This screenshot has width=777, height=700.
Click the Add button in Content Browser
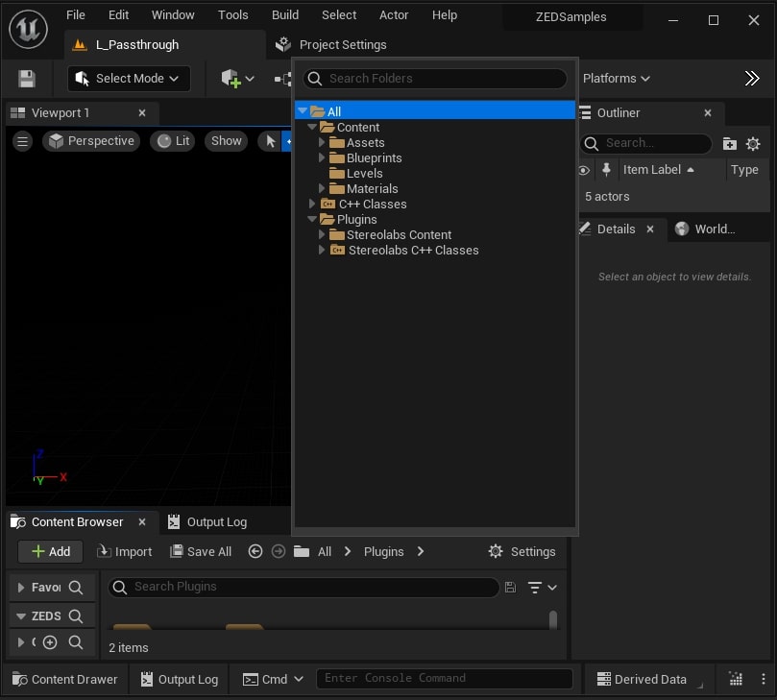pyautogui.click(x=51, y=551)
